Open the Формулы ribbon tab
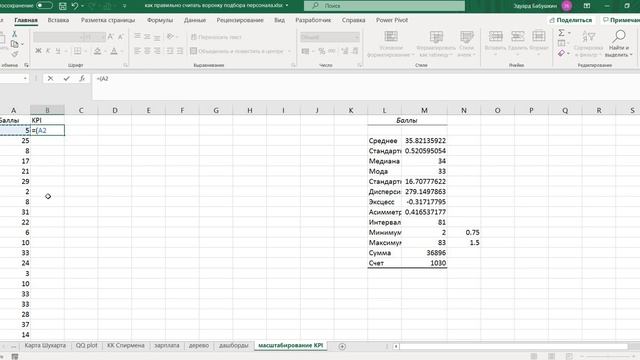Screen dimensions: 640x360 [x=160, y=20]
